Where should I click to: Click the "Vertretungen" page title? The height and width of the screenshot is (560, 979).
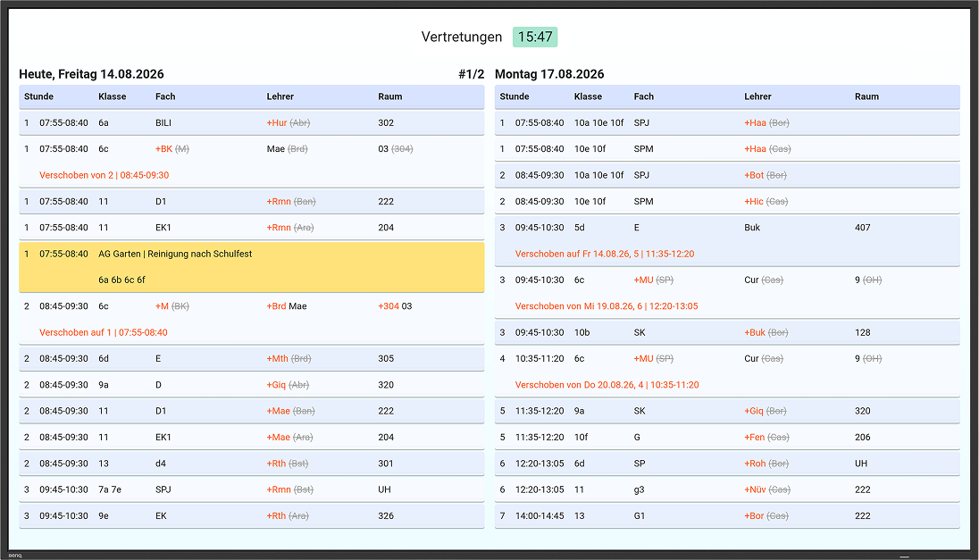[462, 37]
